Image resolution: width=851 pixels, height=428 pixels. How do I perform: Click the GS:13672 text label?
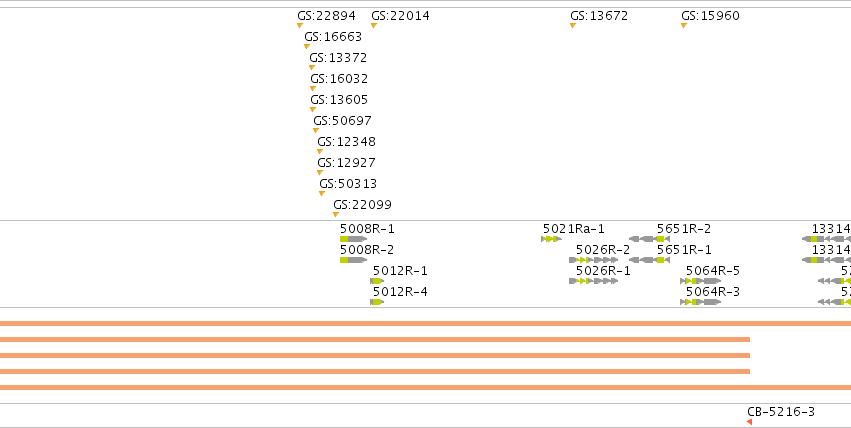tap(599, 16)
